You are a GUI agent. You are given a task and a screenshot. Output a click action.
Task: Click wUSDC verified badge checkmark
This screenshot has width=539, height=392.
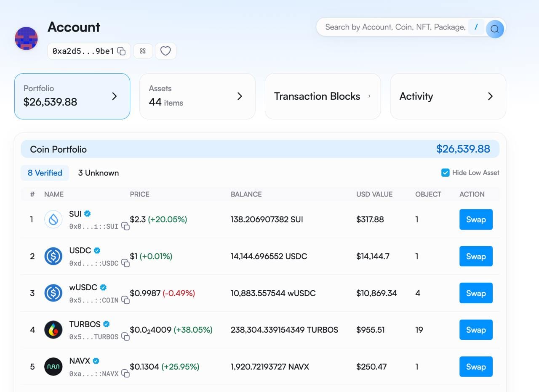(103, 287)
